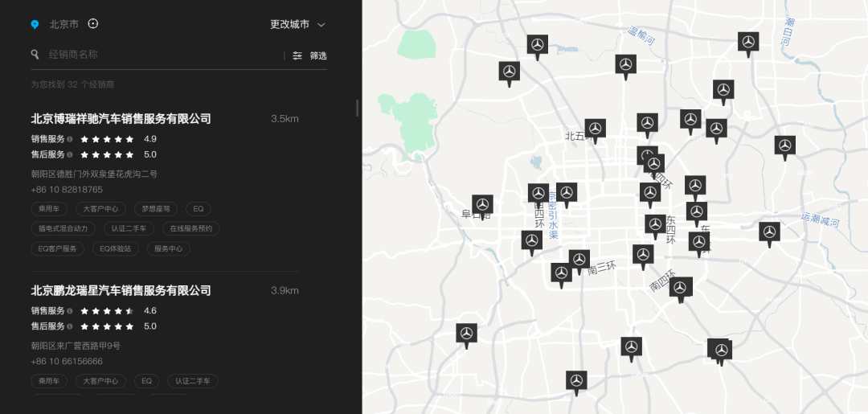The width and height of the screenshot is (868, 414).
Task: Open the 更改城市 city dropdown
Action: [297, 24]
